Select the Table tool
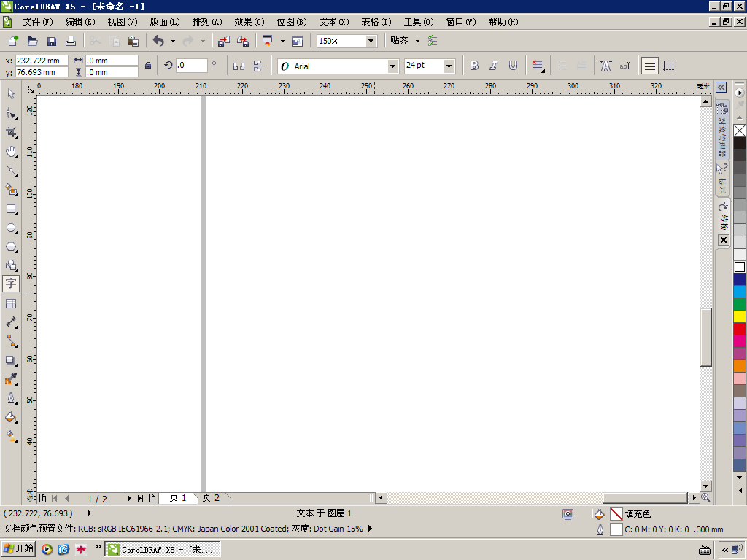This screenshot has width=747, height=560. (x=11, y=303)
